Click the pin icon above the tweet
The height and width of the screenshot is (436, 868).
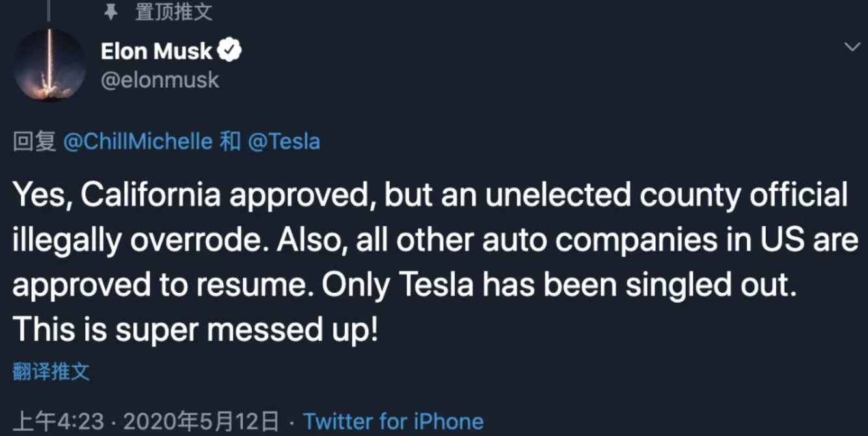tap(111, 11)
